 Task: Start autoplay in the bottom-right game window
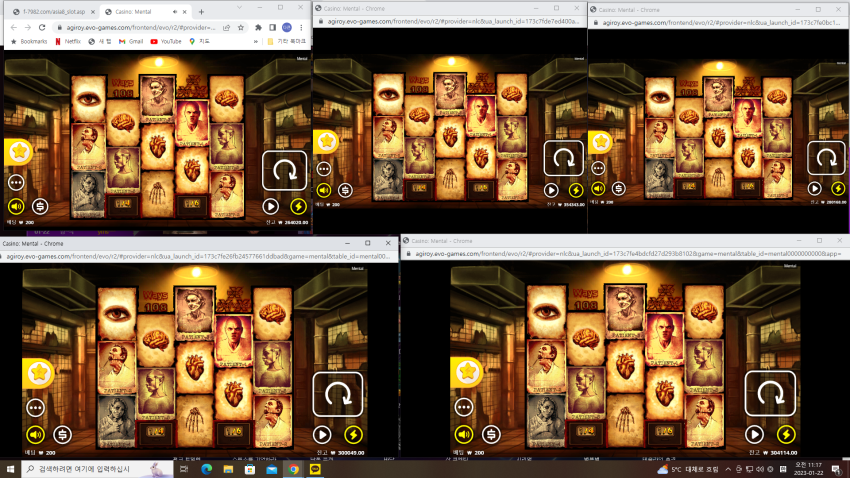(x=754, y=434)
